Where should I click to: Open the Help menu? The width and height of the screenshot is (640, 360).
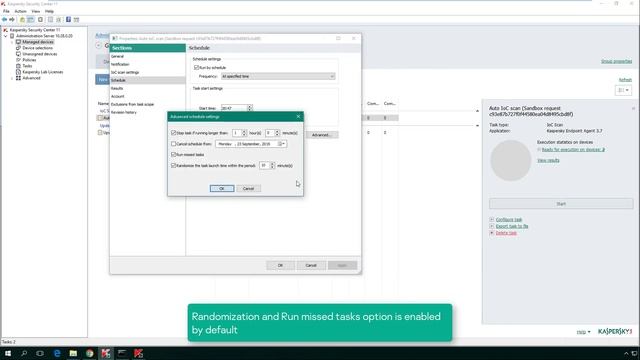pos(49,11)
